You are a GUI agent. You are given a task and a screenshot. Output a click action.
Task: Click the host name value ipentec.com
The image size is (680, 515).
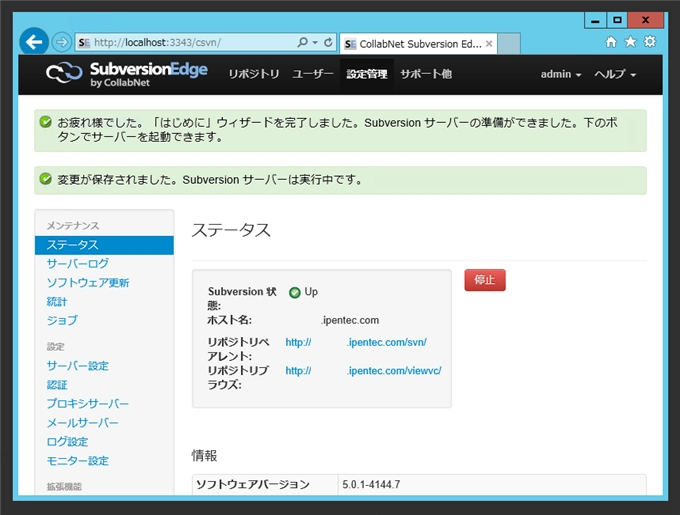(350, 320)
